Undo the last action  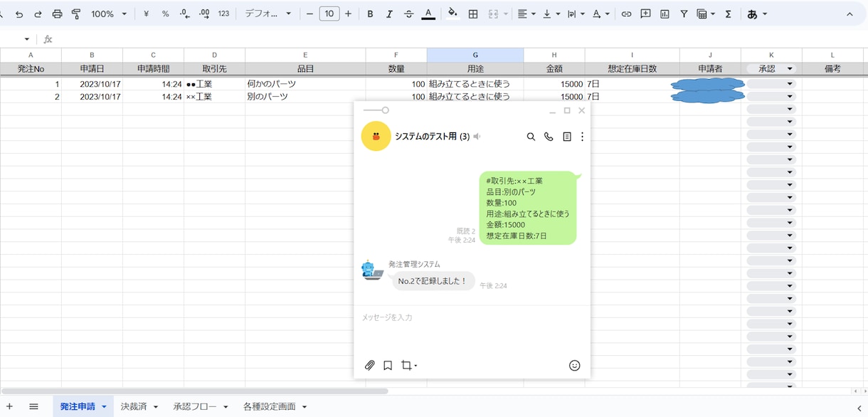[x=19, y=14]
